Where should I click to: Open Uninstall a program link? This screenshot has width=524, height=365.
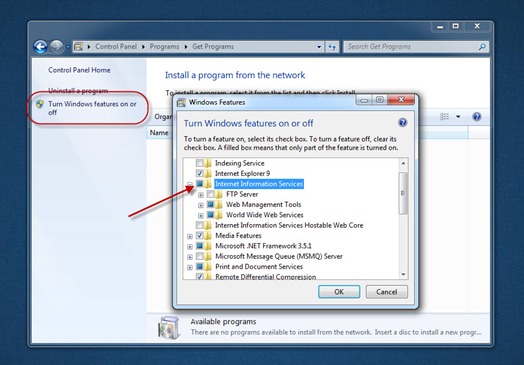click(x=78, y=91)
